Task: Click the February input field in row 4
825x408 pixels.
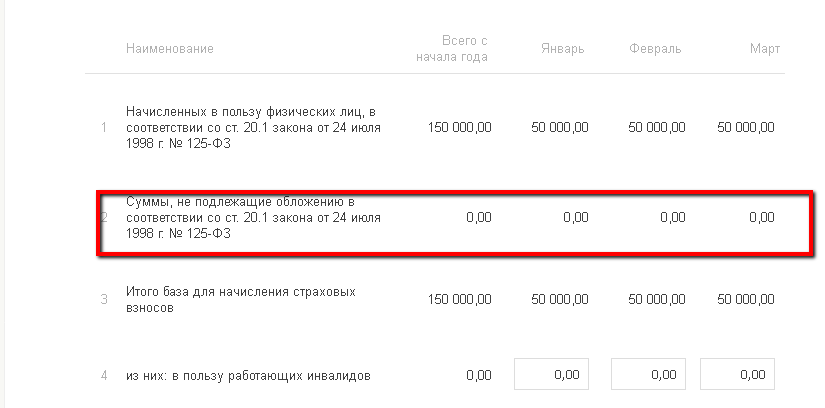Action: pyautogui.click(x=648, y=375)
